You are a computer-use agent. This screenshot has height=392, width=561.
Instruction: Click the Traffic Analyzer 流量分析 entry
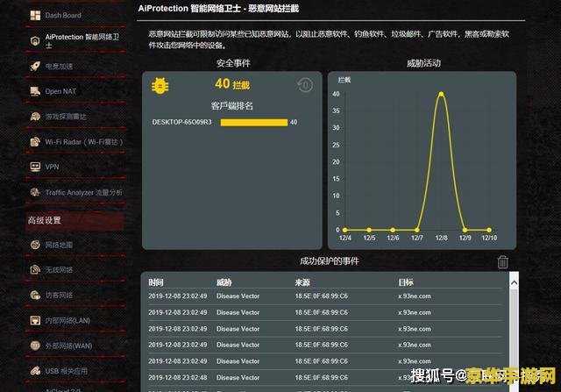coord(76,193)
